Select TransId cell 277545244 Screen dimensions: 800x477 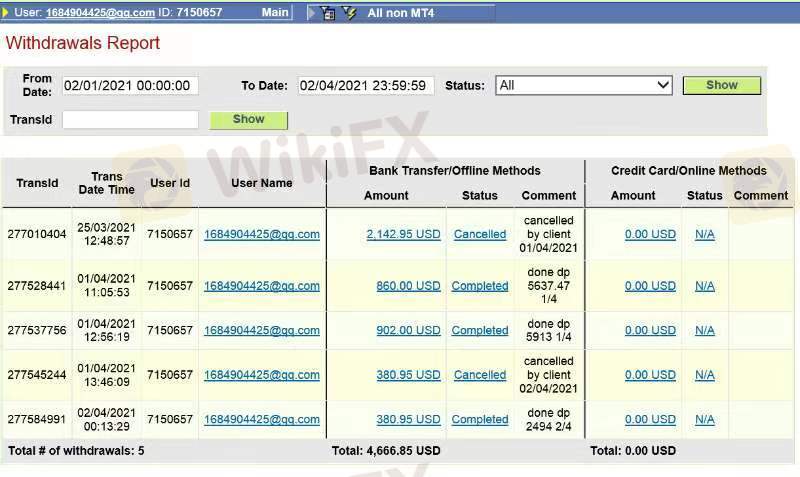(x=37, y=374)
